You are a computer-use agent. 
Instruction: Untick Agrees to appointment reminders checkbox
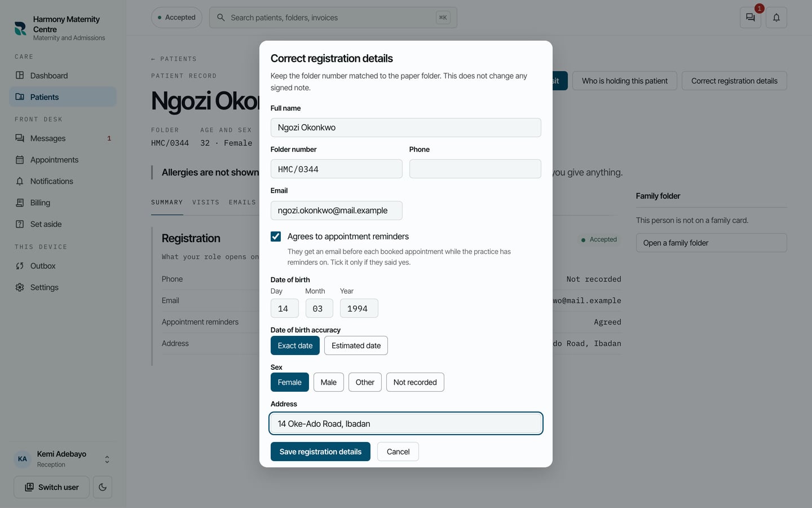276,237
